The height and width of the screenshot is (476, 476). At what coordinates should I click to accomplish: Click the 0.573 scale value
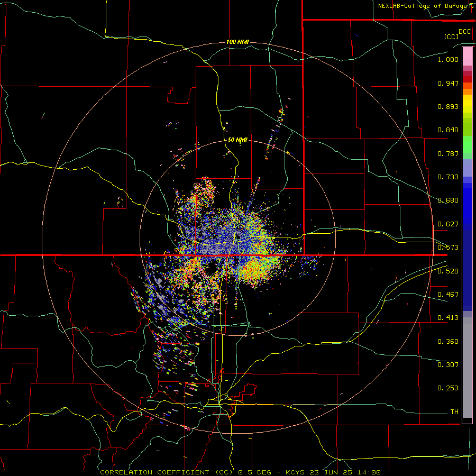448,248
